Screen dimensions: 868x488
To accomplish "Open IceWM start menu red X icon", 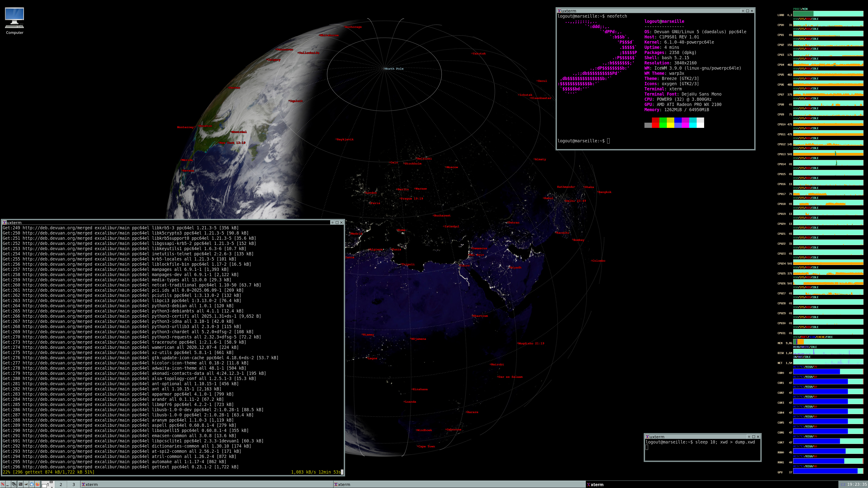I will (x=3, y=484).
